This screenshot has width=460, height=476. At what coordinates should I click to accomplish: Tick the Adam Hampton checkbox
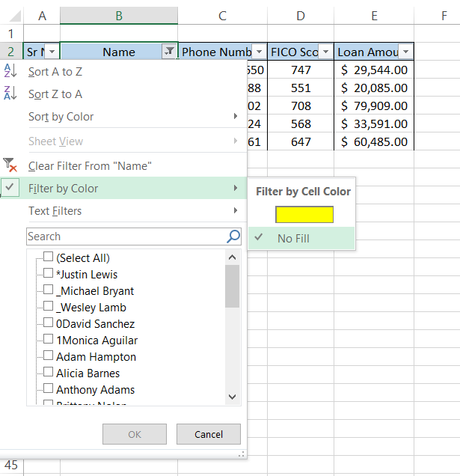click(x=49, y=356)
